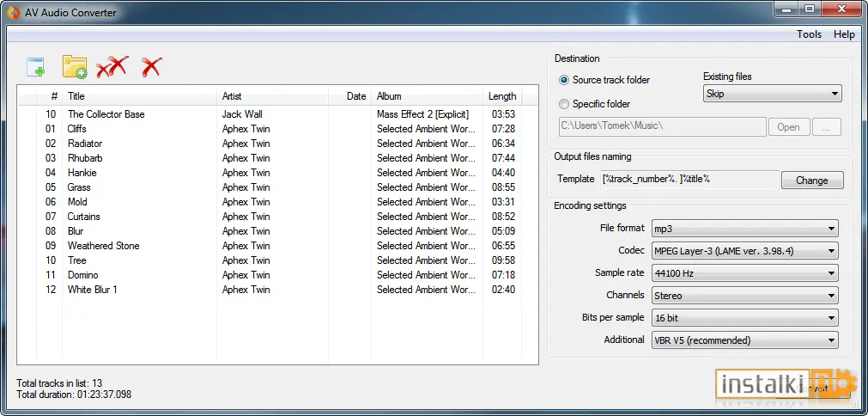Viewport: 868px width, 416px height.
Task: Click the naming Template field
Action: tap(689, 180)
